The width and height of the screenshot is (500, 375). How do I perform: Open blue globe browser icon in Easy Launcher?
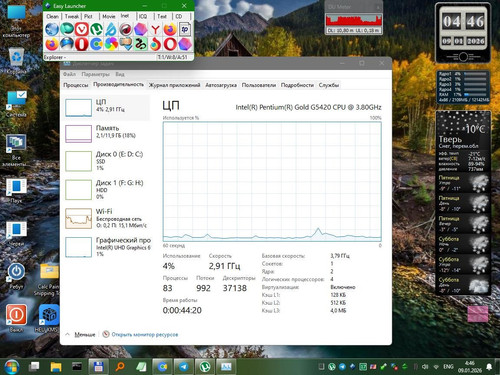tap(52, 29)
